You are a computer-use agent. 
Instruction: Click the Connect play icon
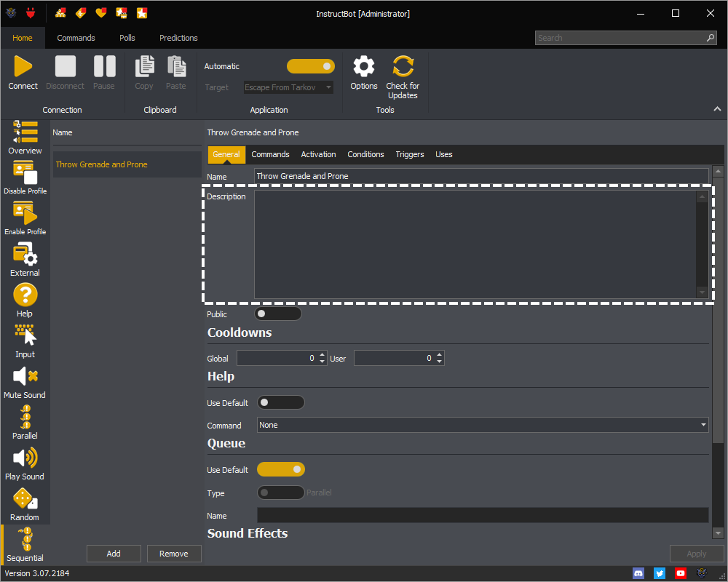click(x=23, y=66)
